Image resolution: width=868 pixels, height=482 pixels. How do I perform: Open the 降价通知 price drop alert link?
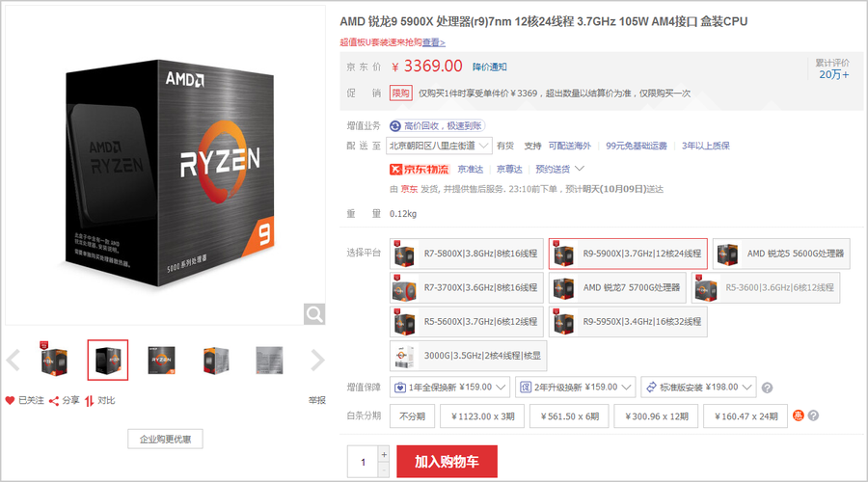489,67
